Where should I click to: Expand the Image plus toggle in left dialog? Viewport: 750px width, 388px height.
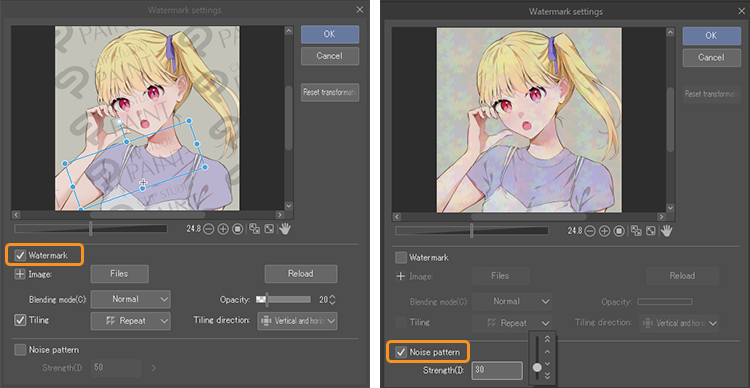point(20,274)
